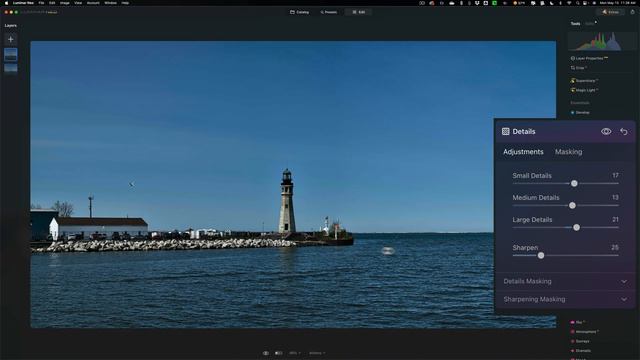Expand the Sharpening Masking section
The height and width of the screenshot is (360, 640).
(565, 299)
